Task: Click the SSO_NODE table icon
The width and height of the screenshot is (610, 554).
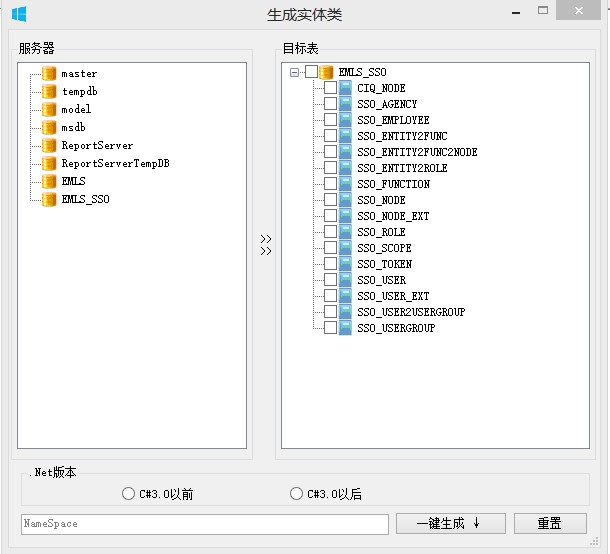Action: click(345, 200)
